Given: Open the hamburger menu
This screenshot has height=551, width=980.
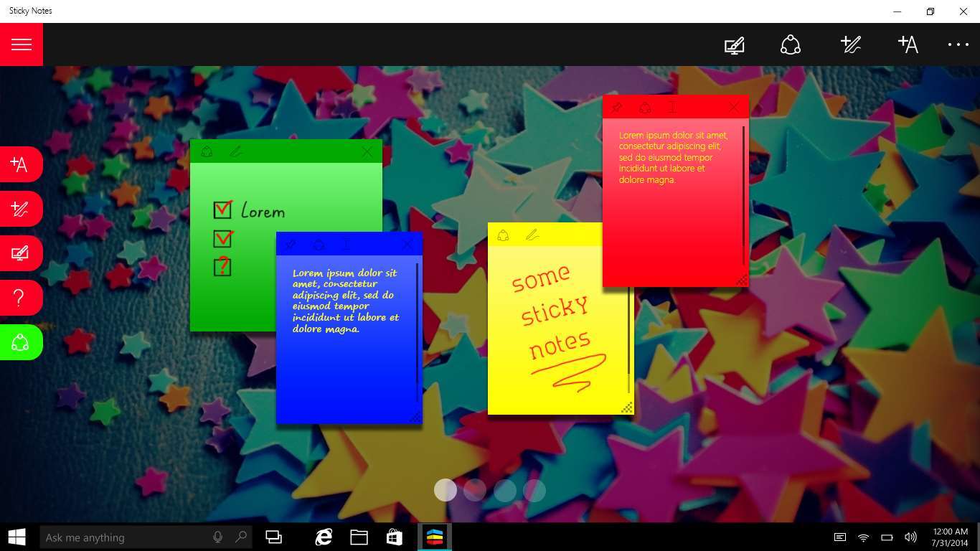Looking at the screenshot, I should [x=22, y=44].
